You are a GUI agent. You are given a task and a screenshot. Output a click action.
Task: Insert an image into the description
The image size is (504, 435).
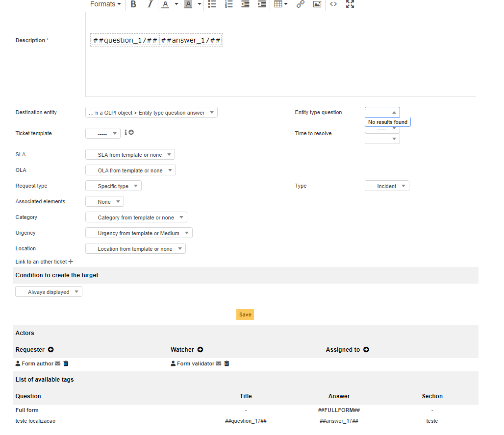pyautogui.click(x=317, y=4)
